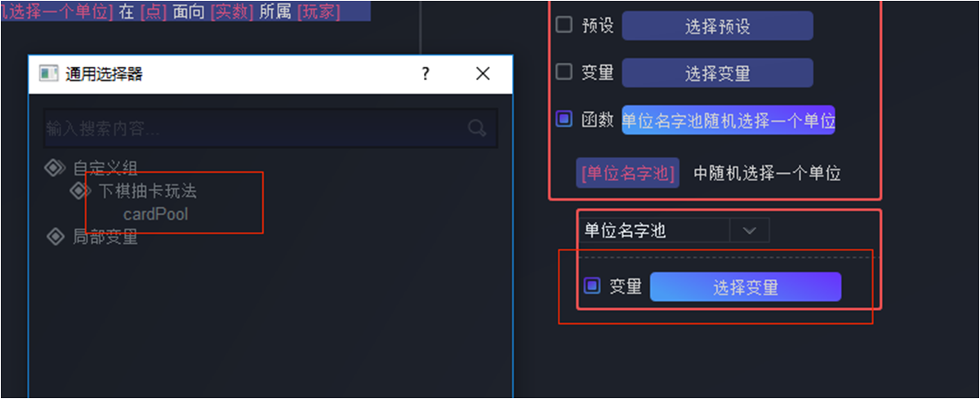Click the 通用选择器 window title icon
Screen dimensions: 980x399
coord(48,74)
